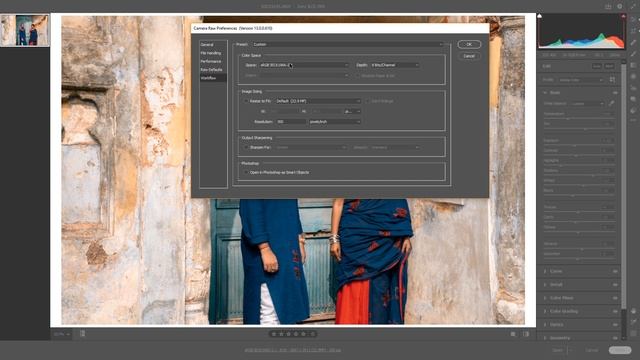Toggle visibility of Detail panel edits
The image size is (640, 360).
[615, 284]
